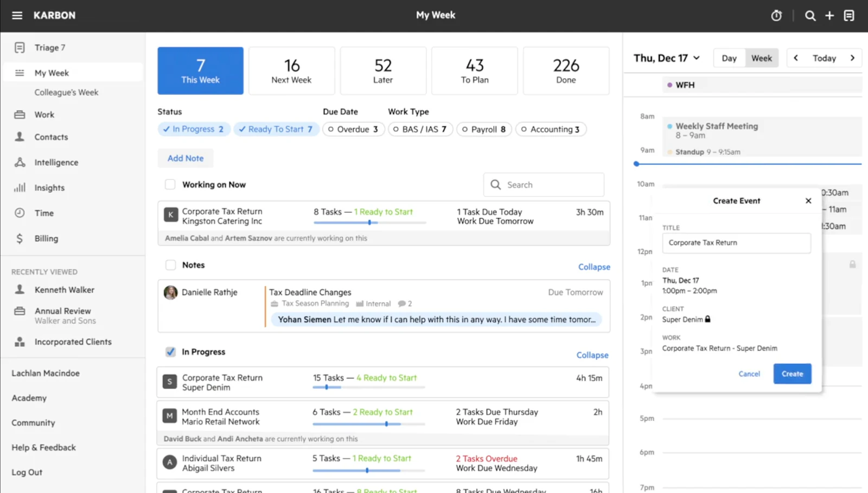Enable the BAS / IAS work type filter
Viewport: 868px width, 493px height.
(x=420, y=129)
